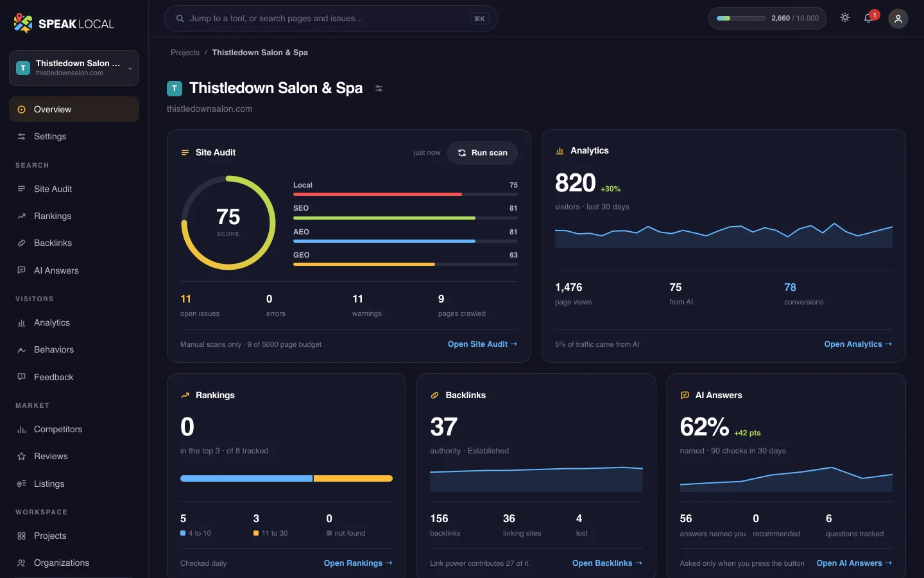Follow the Open Analytics link
The image size is (924, 578).
pos(858,344)
